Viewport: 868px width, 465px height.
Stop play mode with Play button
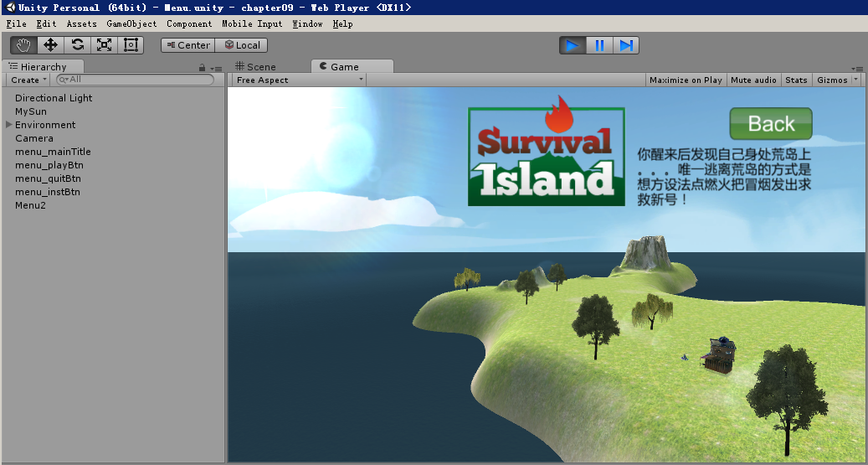(x=573, y=45)
